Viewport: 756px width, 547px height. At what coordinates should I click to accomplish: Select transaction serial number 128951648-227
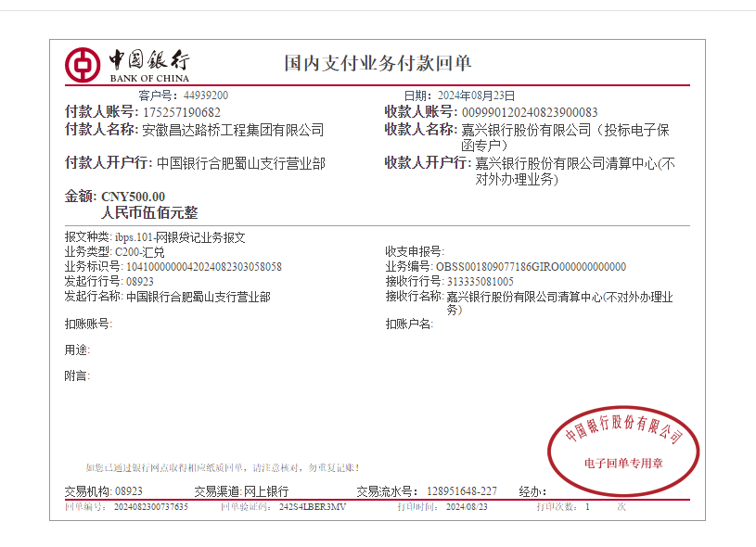pyautogui.click(x=461, y=490)
